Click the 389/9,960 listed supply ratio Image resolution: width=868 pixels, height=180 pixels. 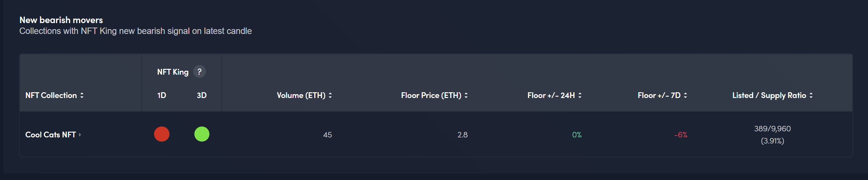tap(772, 129)
